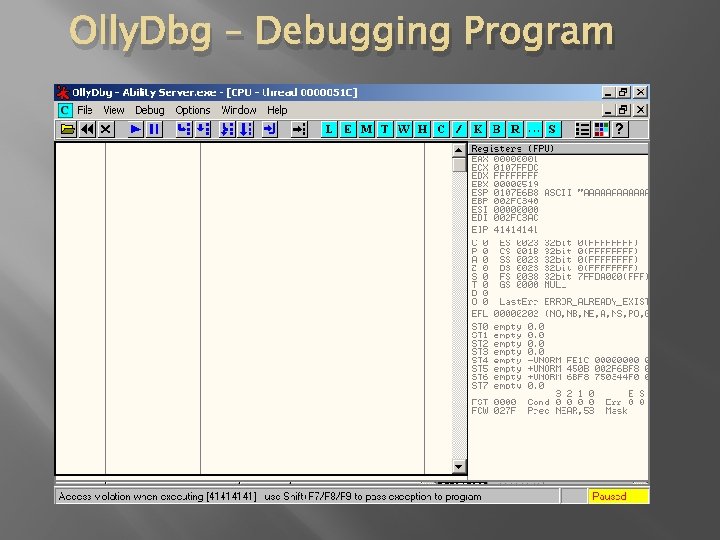Image resolution: width=720 pixels, height=540 pixels.
Task: Click the Step into toolbar icon
Action: pos(184,129)
